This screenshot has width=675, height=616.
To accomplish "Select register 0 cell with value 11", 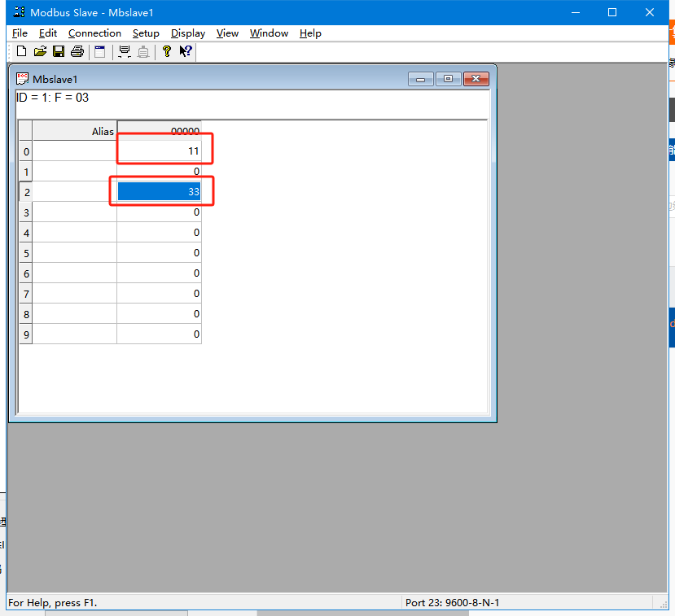I will pyautogui.click(x=160, y=151).
